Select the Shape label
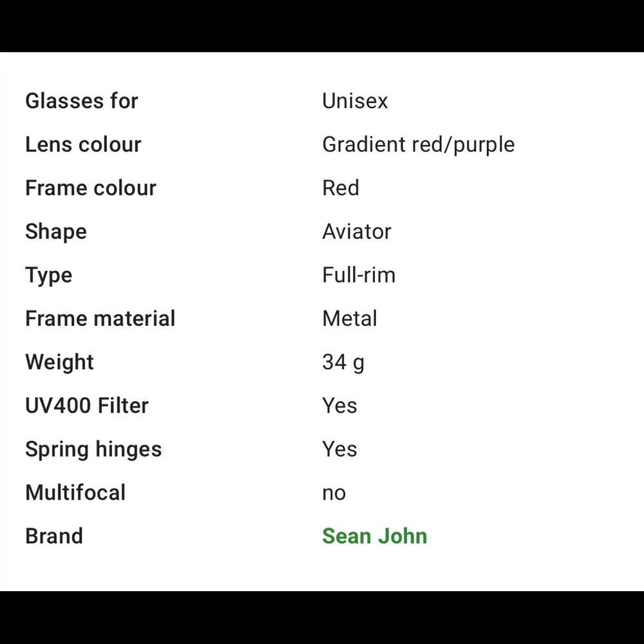The height and width of the screenshot is (644, 644). click(x=56, y=232)
